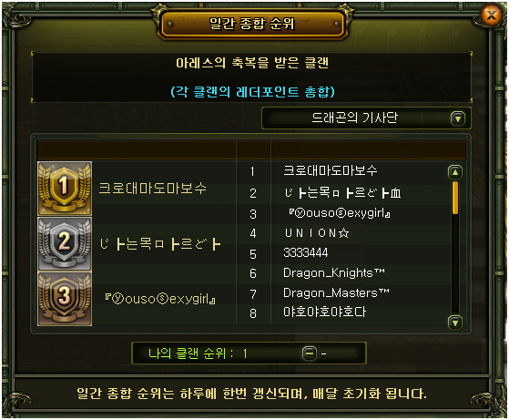Select the UNION☆ clan at rank 4

pos(317,233)
